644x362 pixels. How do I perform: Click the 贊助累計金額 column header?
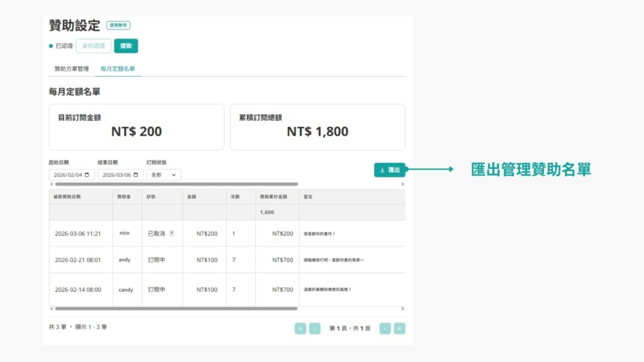point(274,197)
